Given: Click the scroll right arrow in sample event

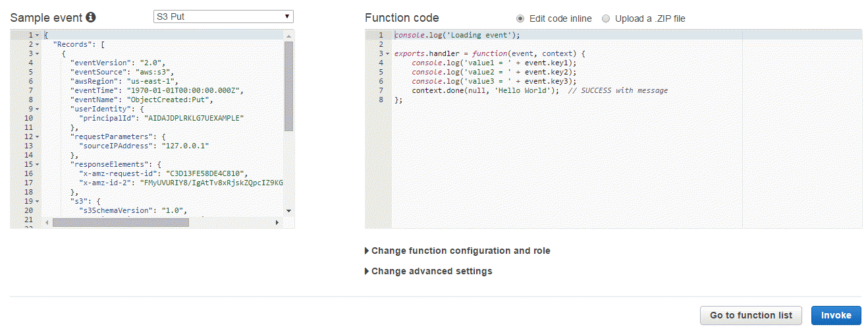Looking at the screenshot, I should pos(277,223).
